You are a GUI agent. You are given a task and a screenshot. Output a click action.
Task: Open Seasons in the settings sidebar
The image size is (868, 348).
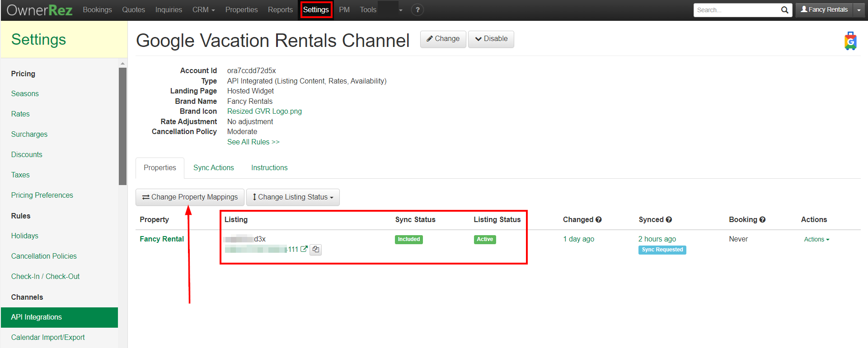click(x=25, y=94)
